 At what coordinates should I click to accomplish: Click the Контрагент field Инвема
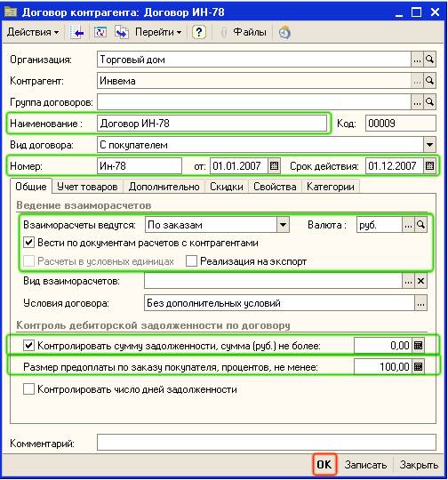pos(254,81)
